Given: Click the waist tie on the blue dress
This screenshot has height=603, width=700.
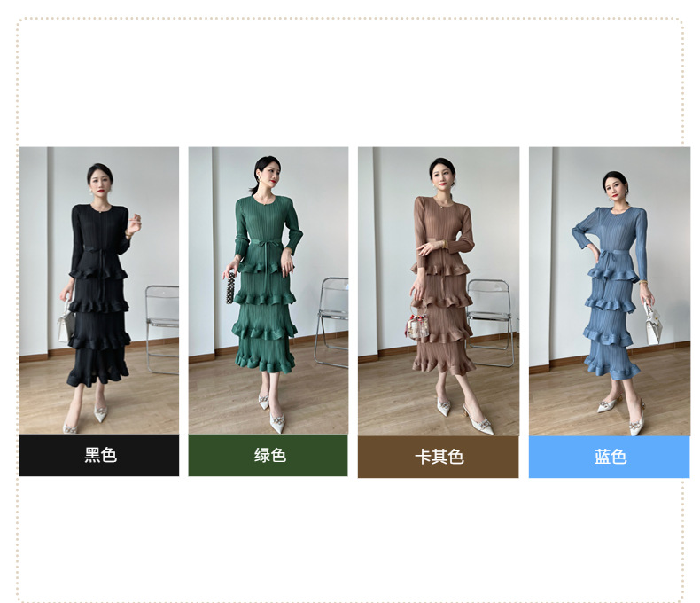Looking at the screenshot, I should pos(608,255).
